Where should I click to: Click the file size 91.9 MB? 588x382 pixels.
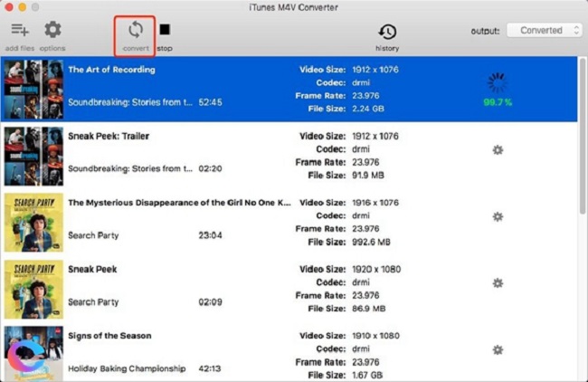[x=368, y=176]
